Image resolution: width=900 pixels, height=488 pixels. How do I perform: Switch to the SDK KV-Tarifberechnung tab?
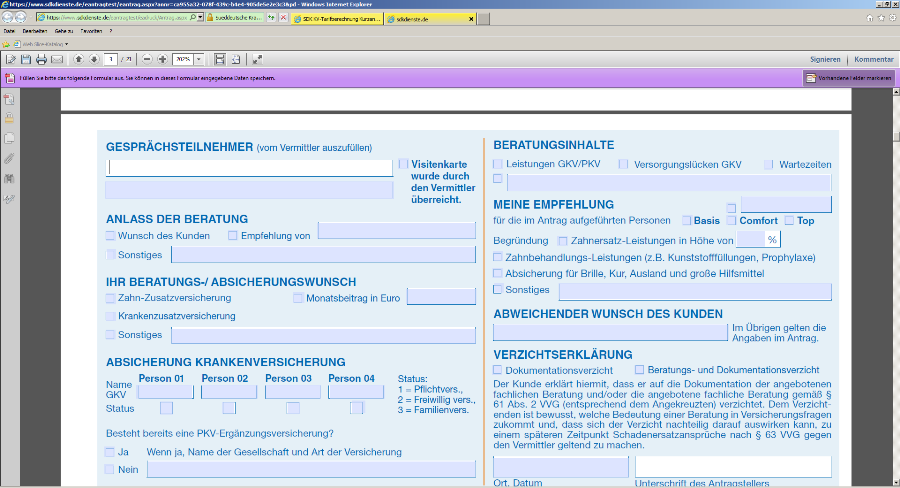[337, 18]
